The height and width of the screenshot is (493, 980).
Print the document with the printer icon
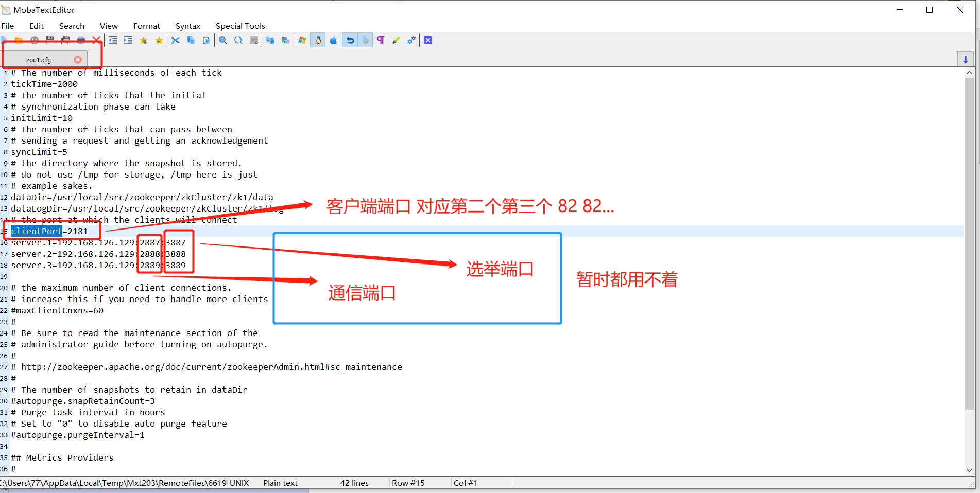(x=81, y=40)
